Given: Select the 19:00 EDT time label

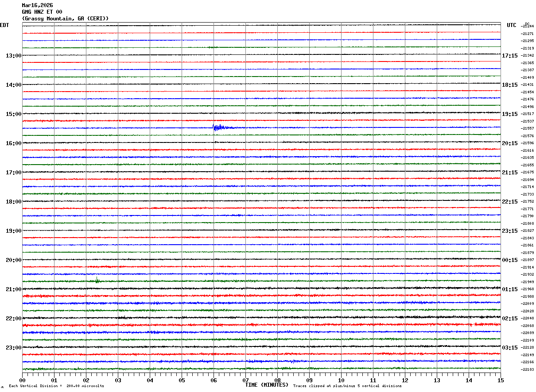Looking at the screenshot, I should pos(14,231).
